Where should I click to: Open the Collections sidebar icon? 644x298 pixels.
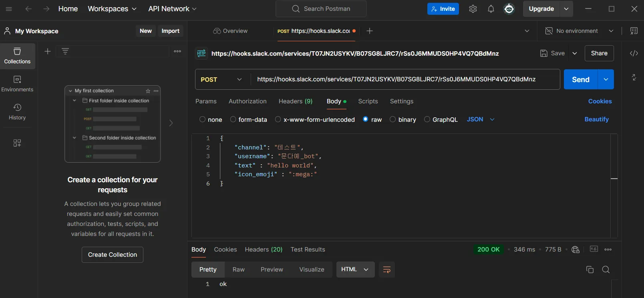(x=17, y=56)
